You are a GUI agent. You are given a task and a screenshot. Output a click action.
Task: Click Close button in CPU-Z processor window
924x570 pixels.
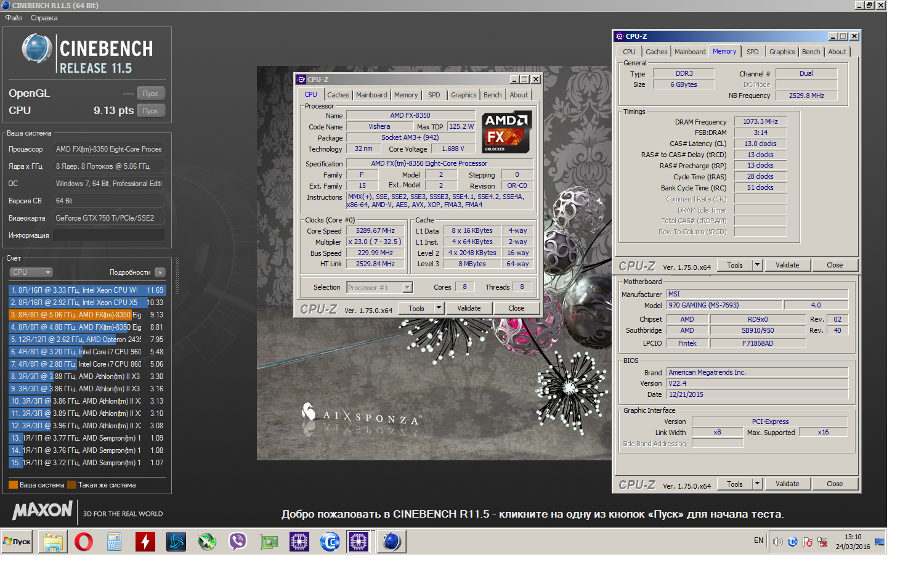point(516,308)
